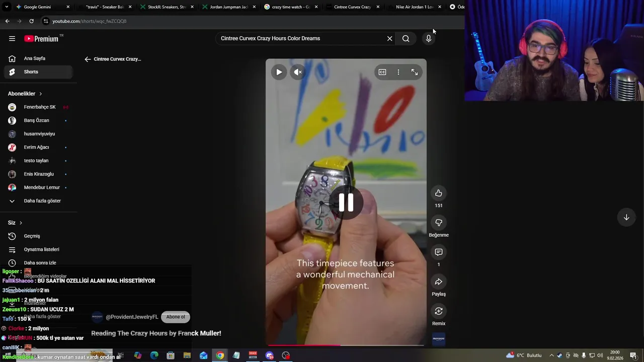
Task: Open File Explorer in the taskbar
Action: coord(187,355)
